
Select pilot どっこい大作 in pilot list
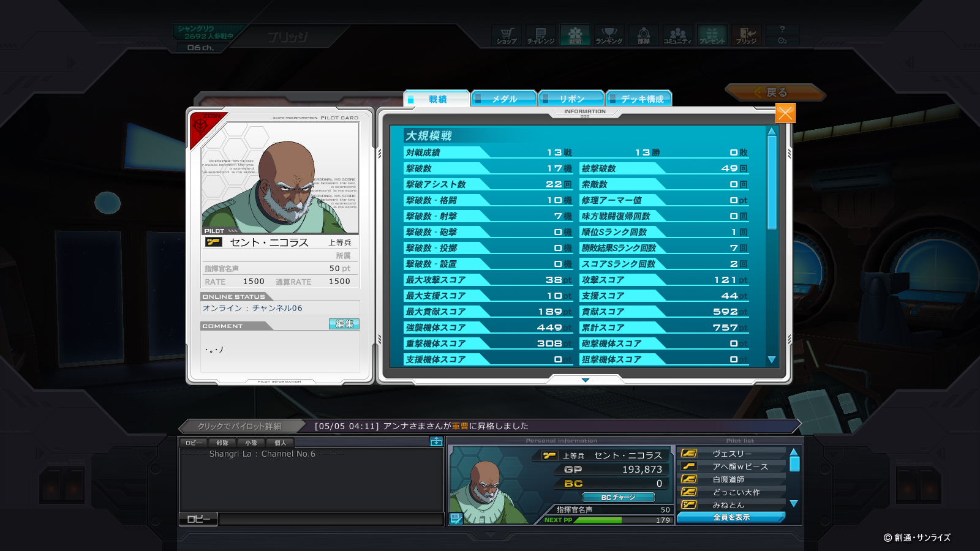pyautogui.click(x=733, y=492)
